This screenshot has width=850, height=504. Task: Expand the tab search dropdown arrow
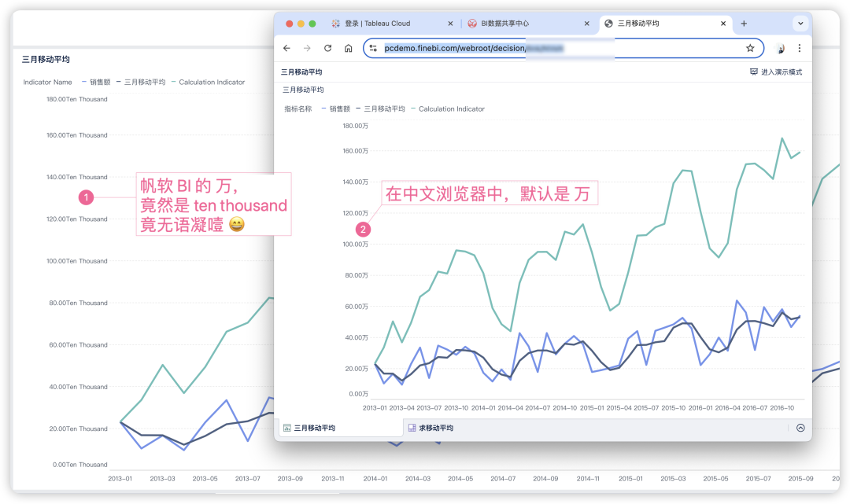tap(800, 24)
